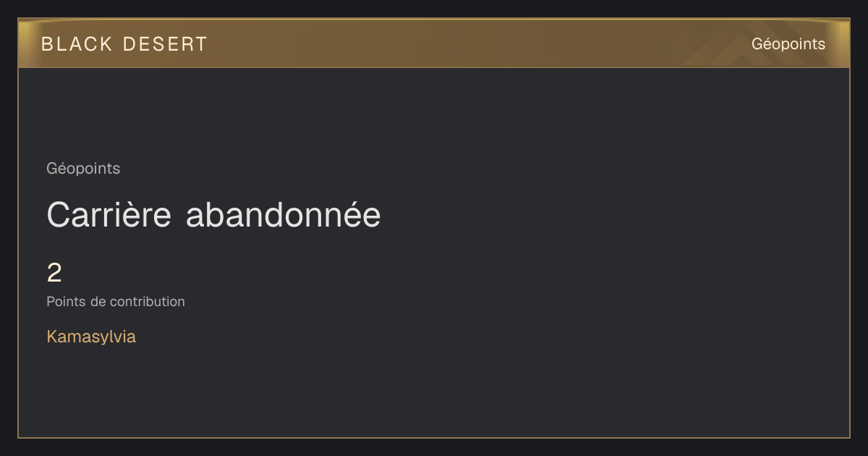Click the contribution value 2

(54, 273)
